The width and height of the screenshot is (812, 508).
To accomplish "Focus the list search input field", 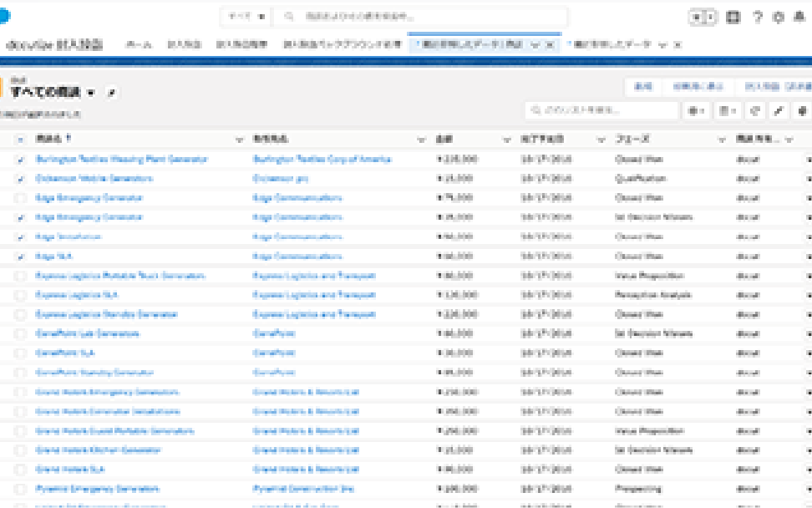I will pyautogui.click(x=601, y=110).
